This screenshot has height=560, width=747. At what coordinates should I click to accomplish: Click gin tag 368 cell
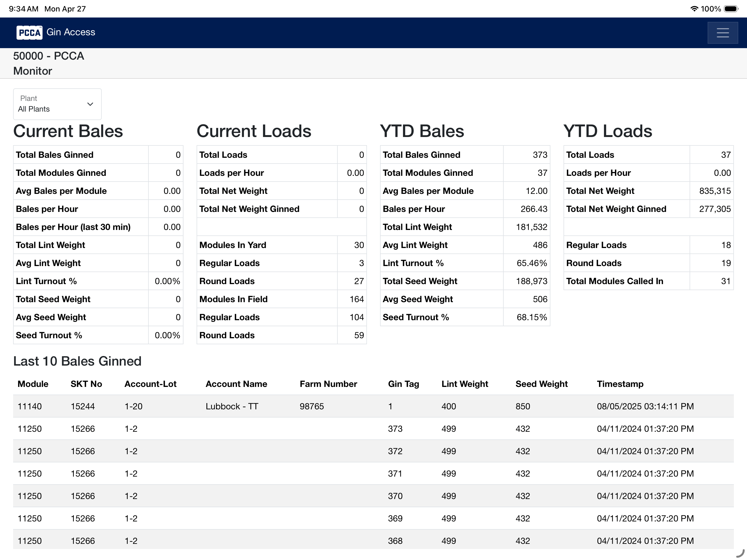[395, 541]
